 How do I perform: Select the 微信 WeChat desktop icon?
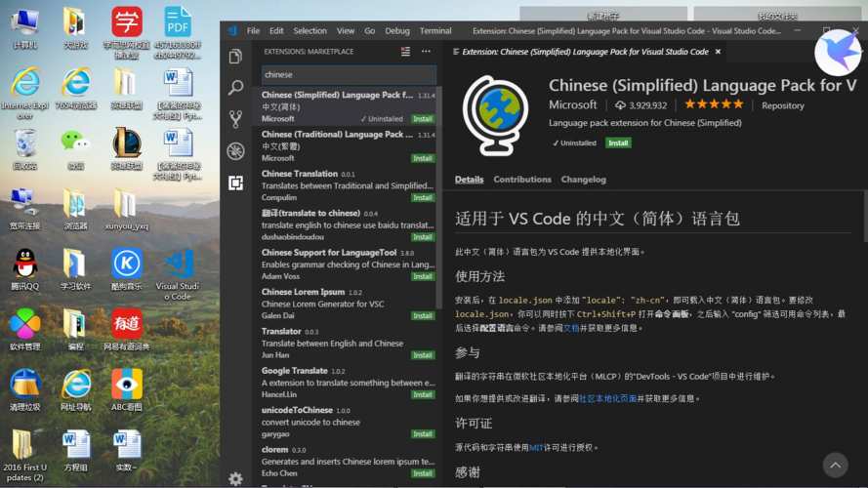point(76,148)
